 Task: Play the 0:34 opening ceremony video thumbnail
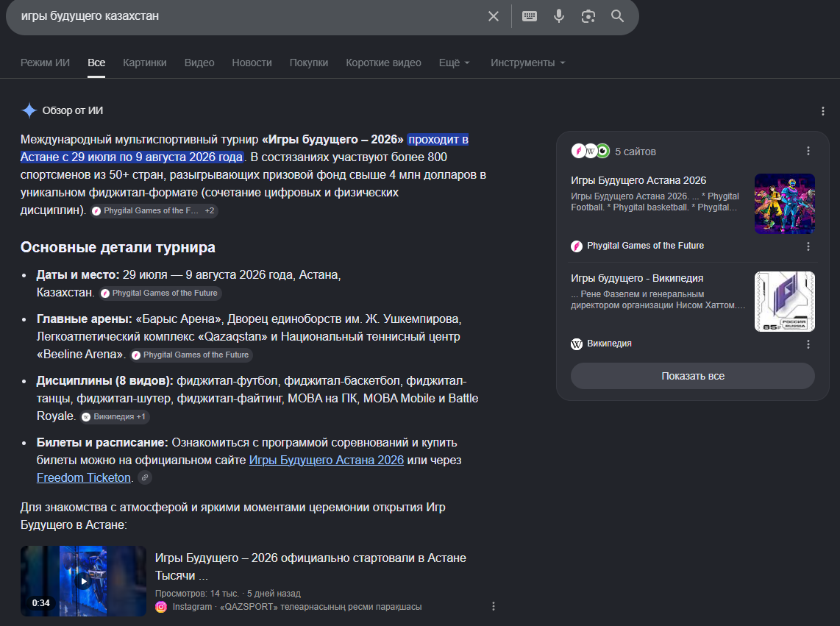coord(83,581)
